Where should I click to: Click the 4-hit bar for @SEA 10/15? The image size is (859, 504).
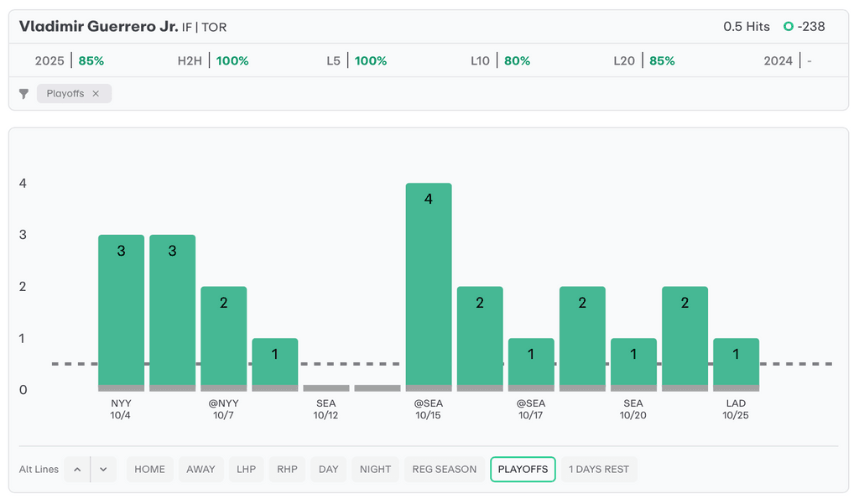429,285
